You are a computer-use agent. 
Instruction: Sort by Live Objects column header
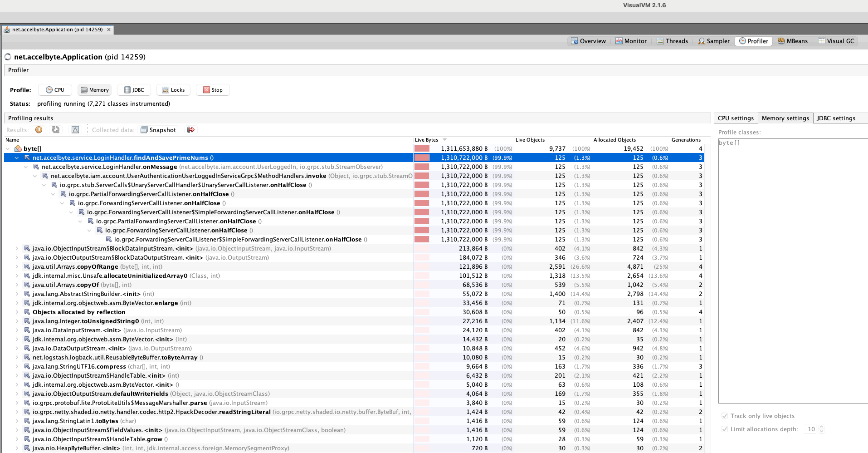(552, 140)
